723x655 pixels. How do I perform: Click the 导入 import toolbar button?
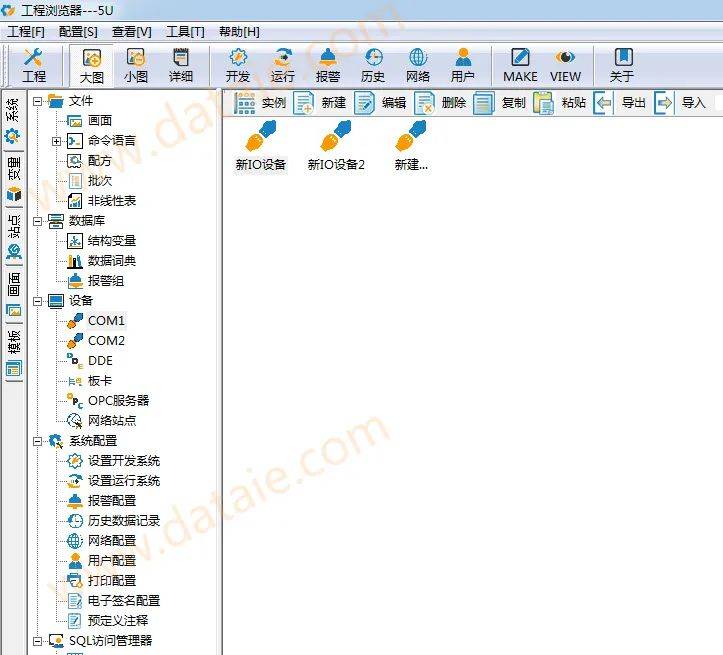680,102
